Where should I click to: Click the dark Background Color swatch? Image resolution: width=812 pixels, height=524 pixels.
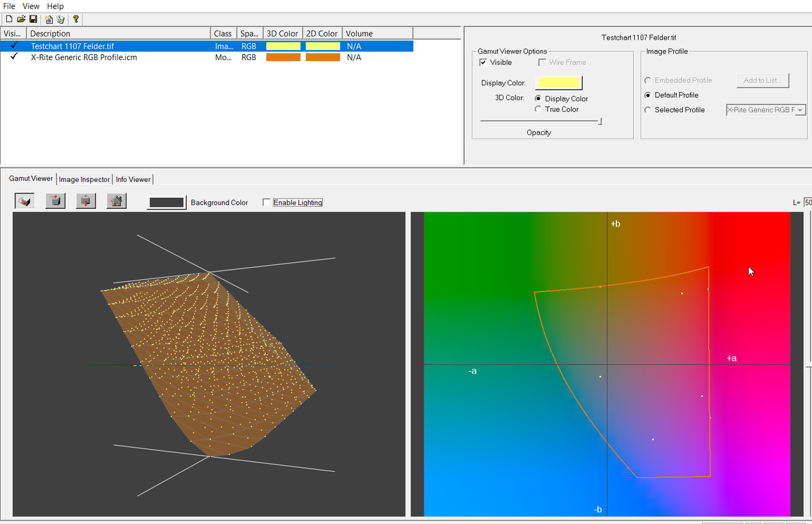pyautogui.click(x=166, y=202)
